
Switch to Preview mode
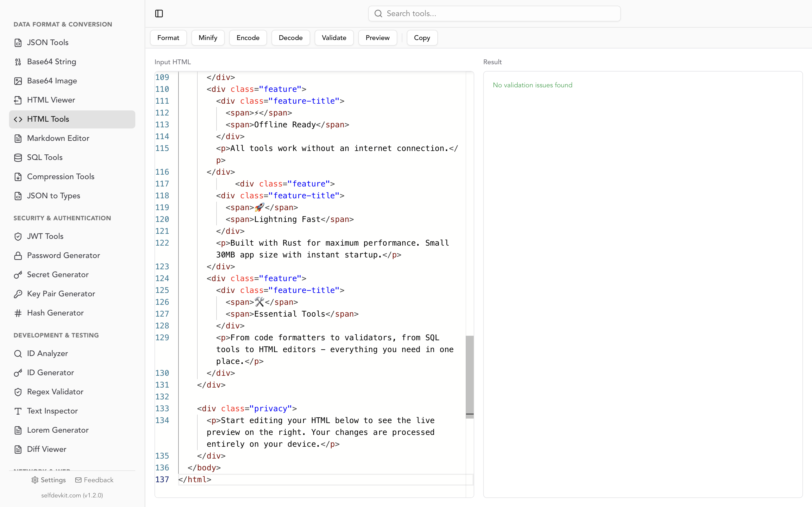pyautogui.click(x=377, y=37)
